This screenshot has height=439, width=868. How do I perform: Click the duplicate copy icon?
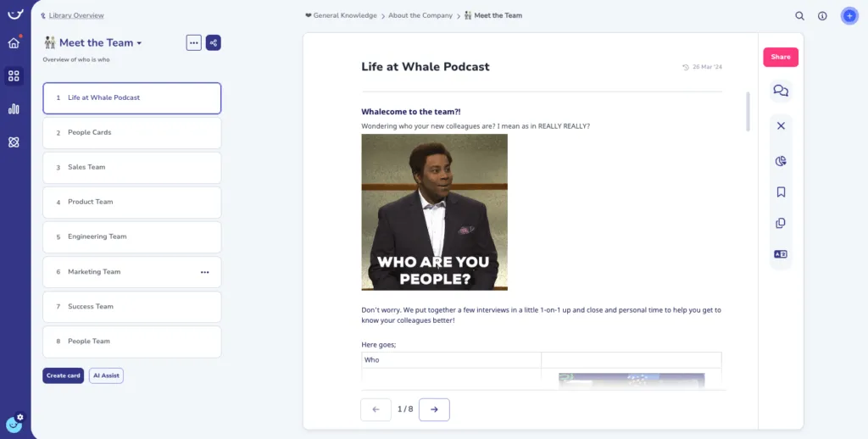tap(781, 223)
